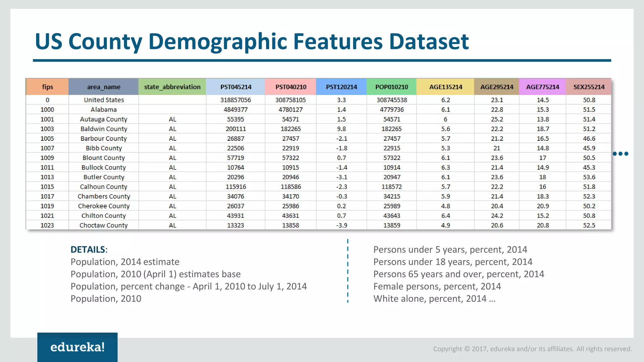
Task: Click the SEX255214 column header
Action: tap(589, 87)
